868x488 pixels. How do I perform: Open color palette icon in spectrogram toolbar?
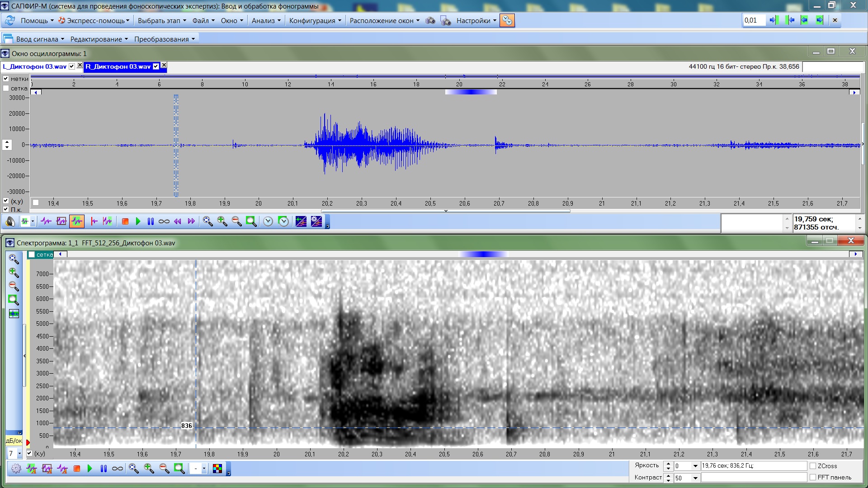point(217,469)
